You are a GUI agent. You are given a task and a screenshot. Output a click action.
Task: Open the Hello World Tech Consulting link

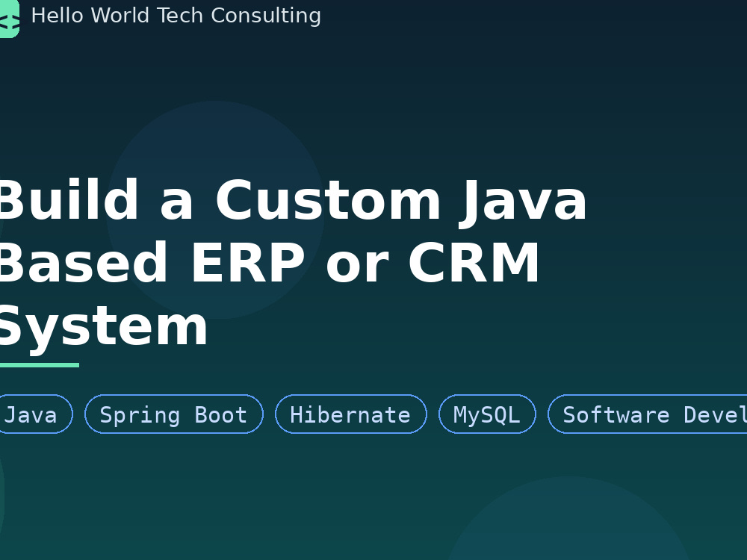click(x=176, y=16)
